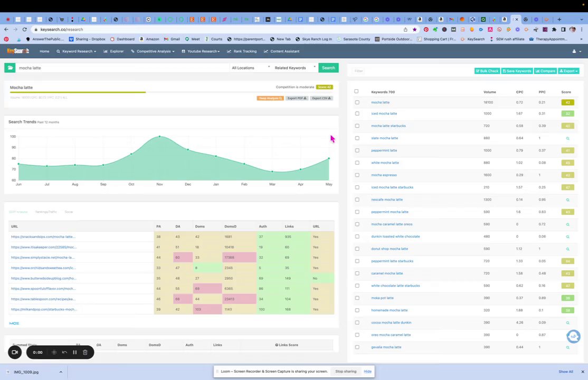Click the score 42 swatch for mocha latte
The width and height of the screenshot is (588, 380).
[568, 102]
